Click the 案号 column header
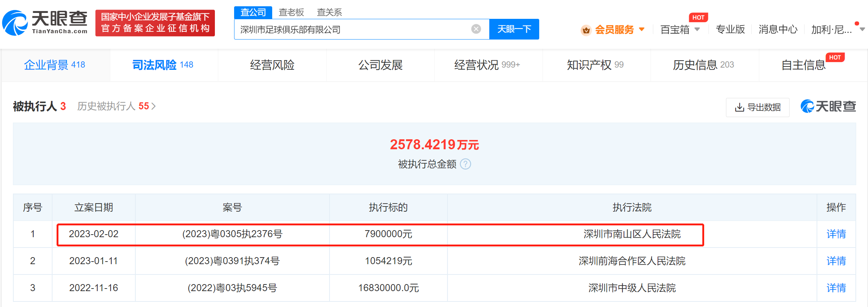The height and width of the screenshot is (307, 868). click(232, 207)
